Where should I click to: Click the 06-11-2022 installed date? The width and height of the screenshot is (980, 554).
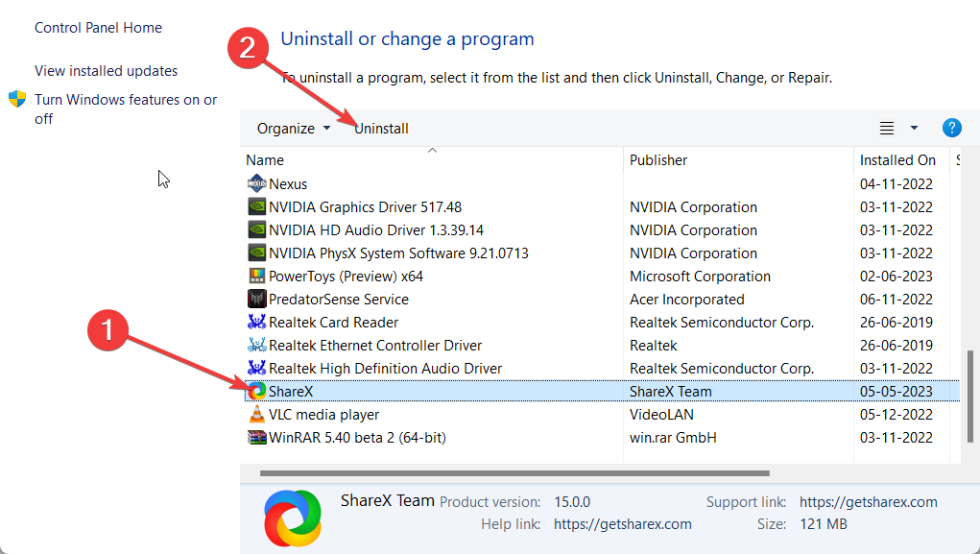pyautogui.click(x=896, y=299)
